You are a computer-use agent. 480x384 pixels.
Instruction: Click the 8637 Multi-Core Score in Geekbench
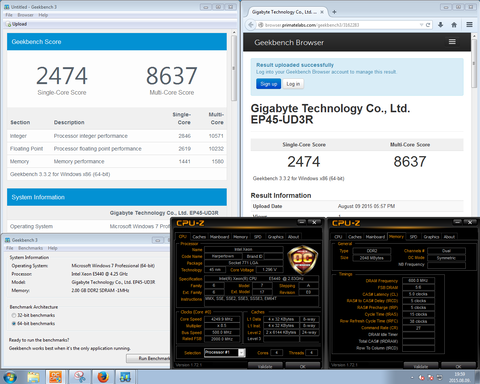[172, 76]
